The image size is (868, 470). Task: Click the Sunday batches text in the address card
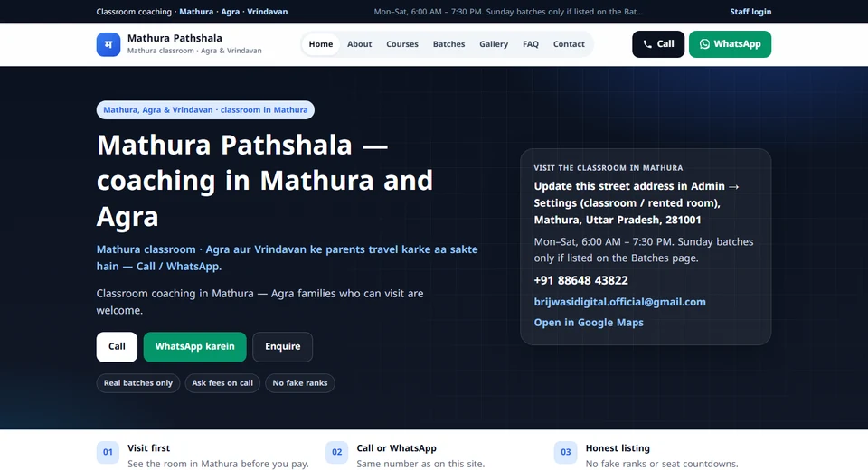tap(644, 249)
